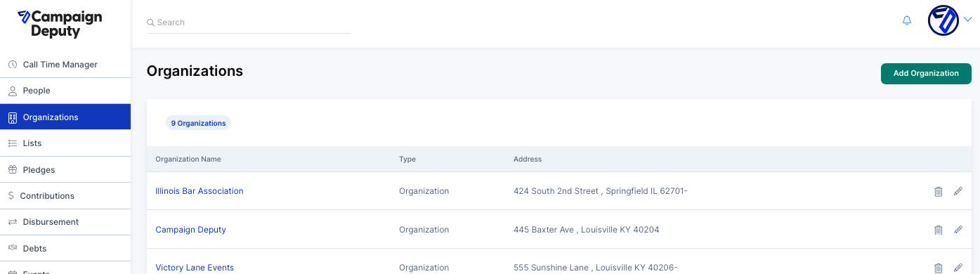Click the Add Organization button
The width and height of the screenshot is (980, 274).
(926, 73)
